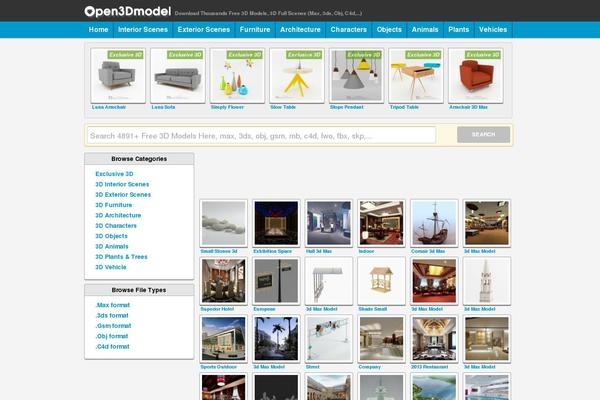Select Furniture in the top navigation
The image size is (600, 400).
[x=255, y=29]
